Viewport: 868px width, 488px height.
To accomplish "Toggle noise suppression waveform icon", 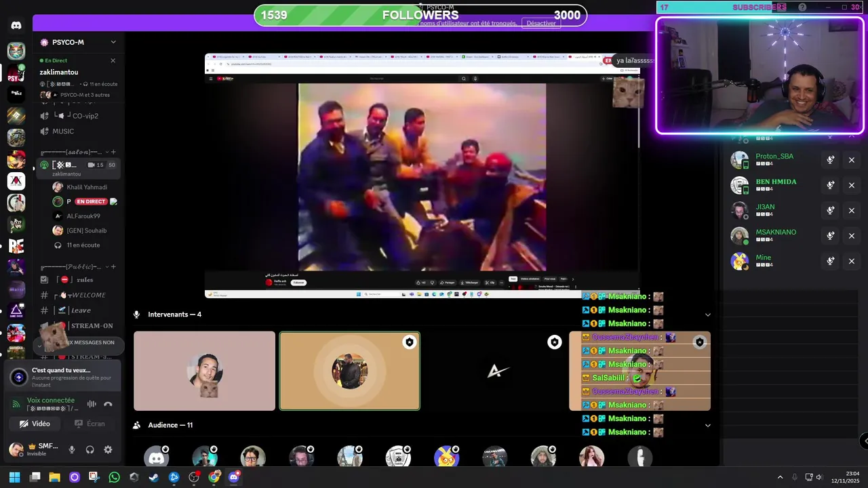I will tap(92, 404).
